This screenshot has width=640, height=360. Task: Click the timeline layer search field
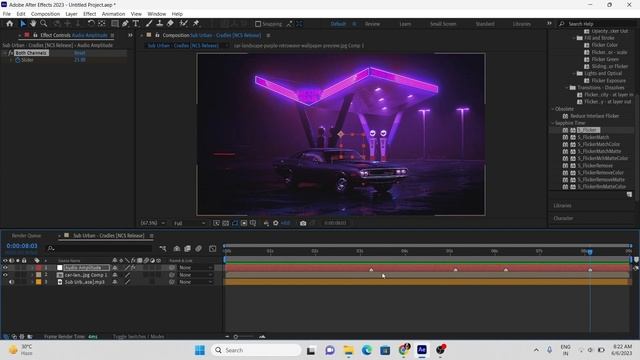point(100,248)
